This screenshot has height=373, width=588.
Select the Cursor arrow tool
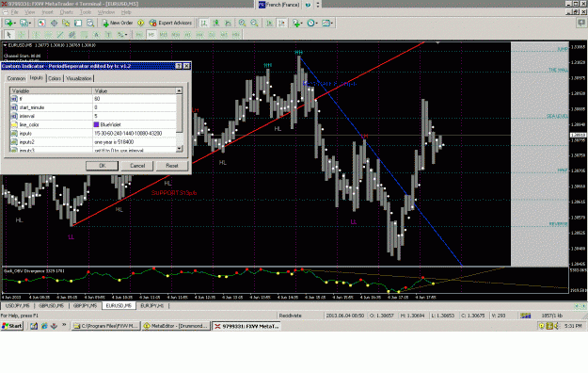tap(9, 35)
